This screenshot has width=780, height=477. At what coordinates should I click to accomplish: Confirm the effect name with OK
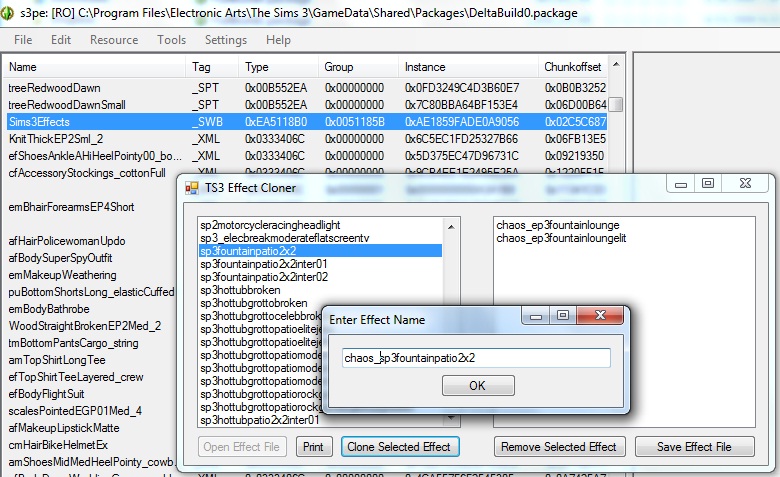point(478,385)
